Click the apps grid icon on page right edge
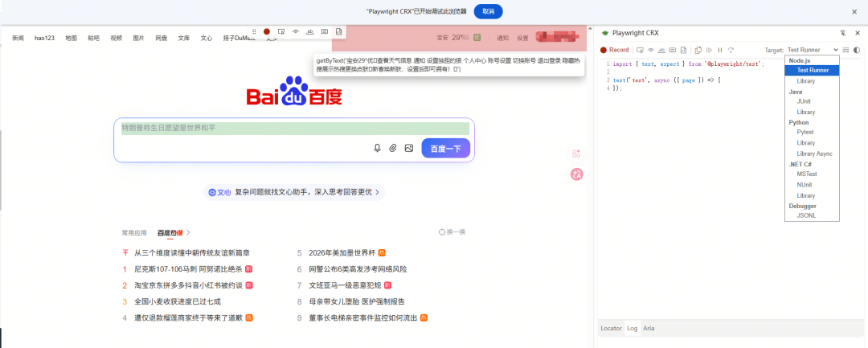The height and width of the screenshot is (348, 868). click(576, 154)
